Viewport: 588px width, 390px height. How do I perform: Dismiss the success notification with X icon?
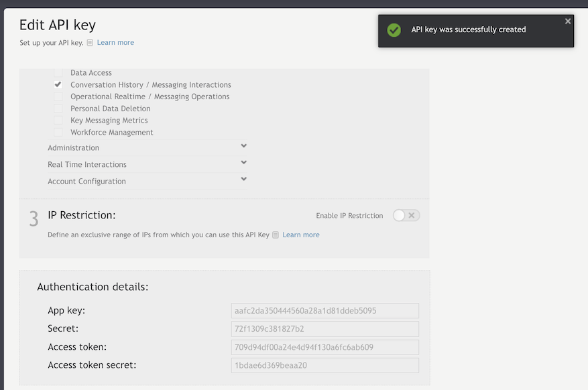[568, 21]
